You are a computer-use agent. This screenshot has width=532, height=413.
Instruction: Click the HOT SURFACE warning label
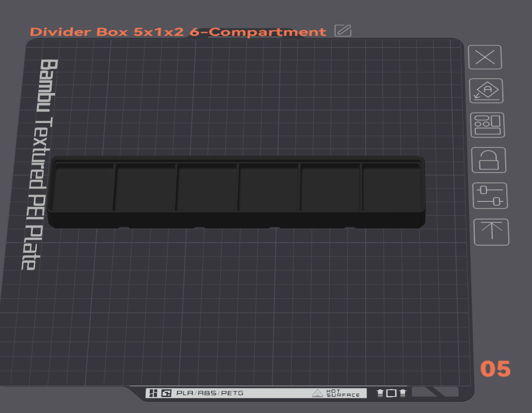[x=336, y=393]
